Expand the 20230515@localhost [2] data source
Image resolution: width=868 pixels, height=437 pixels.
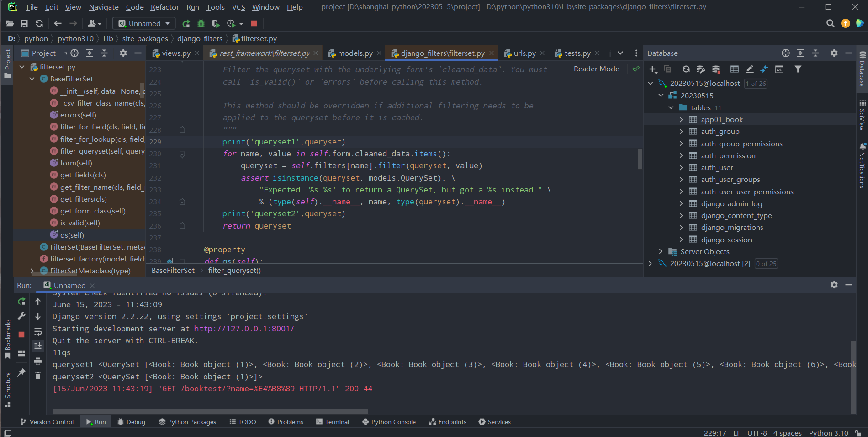click(651, 263)
